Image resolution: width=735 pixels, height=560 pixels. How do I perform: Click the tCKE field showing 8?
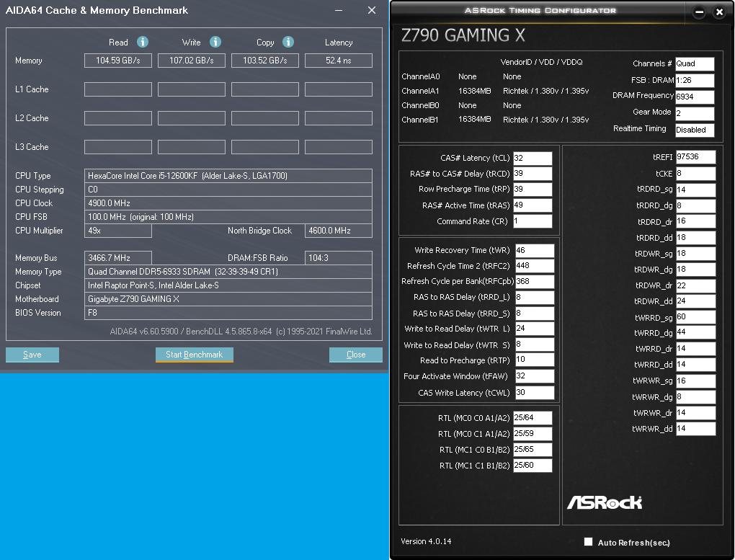click(696, 174)
